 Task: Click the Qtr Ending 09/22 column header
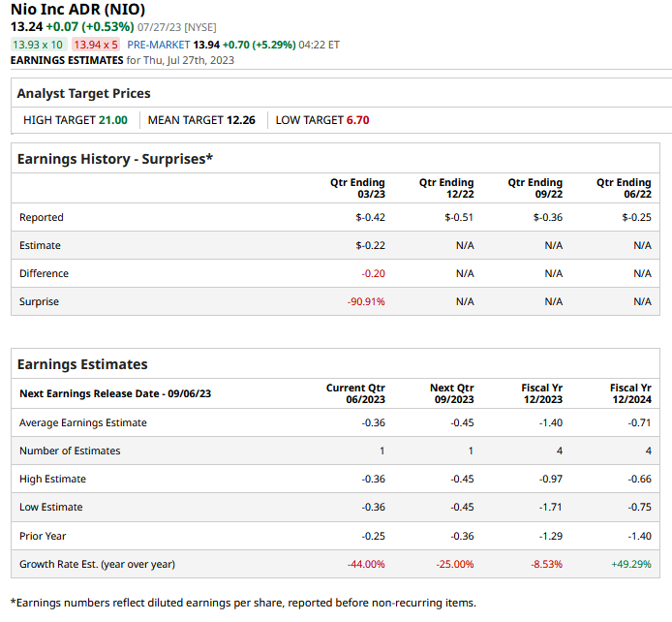[x=535, y=188]
